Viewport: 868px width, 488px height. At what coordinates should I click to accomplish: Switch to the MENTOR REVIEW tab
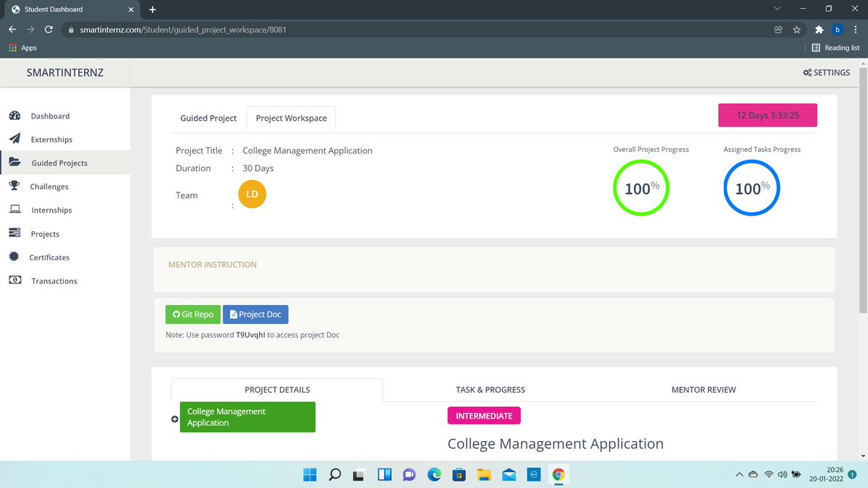coord(704,390)
